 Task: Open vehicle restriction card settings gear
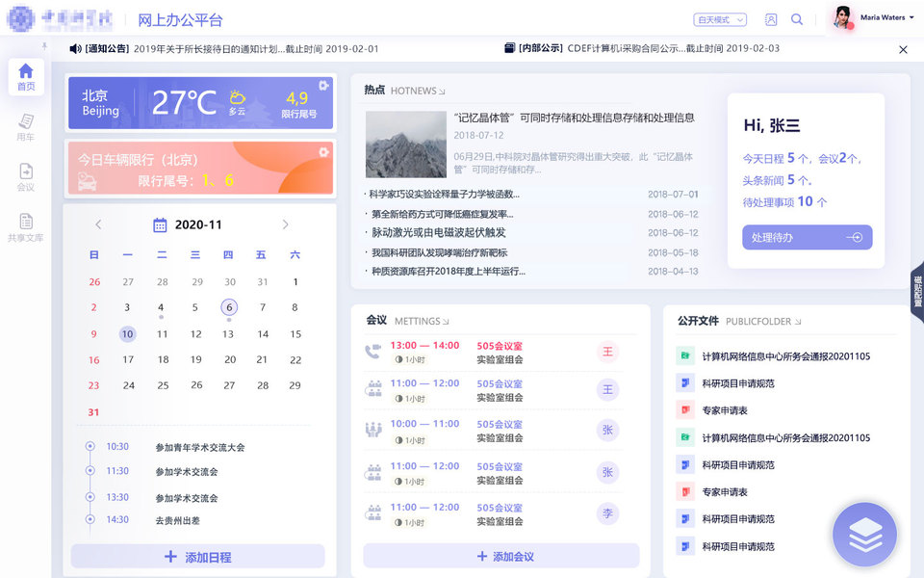click(323, 152)
